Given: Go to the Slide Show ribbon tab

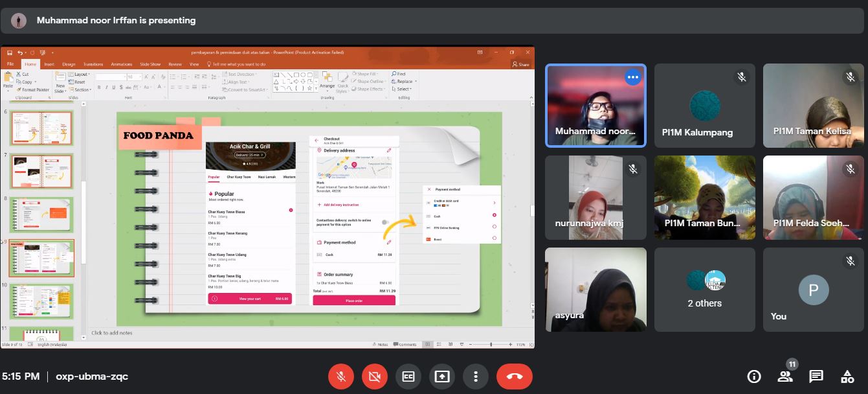Looking at the screenshot, I should (x=150, y=64).
